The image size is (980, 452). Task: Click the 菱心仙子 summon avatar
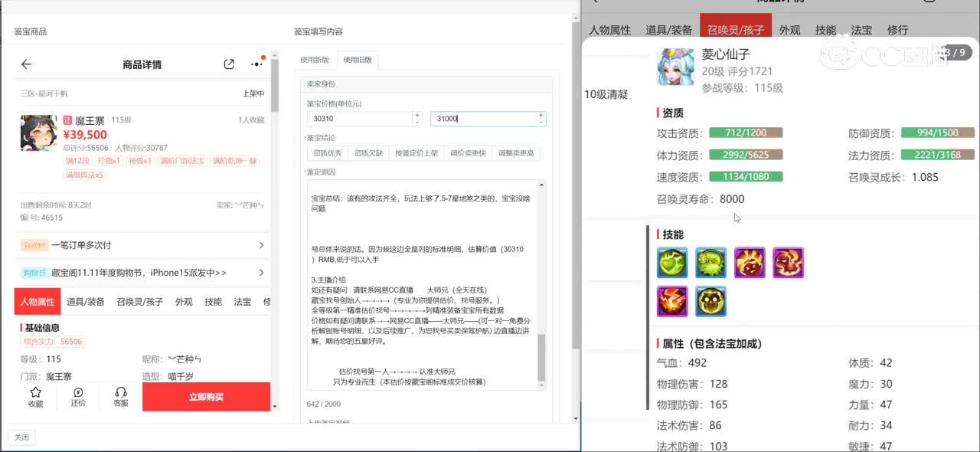(x=675, y=67)
